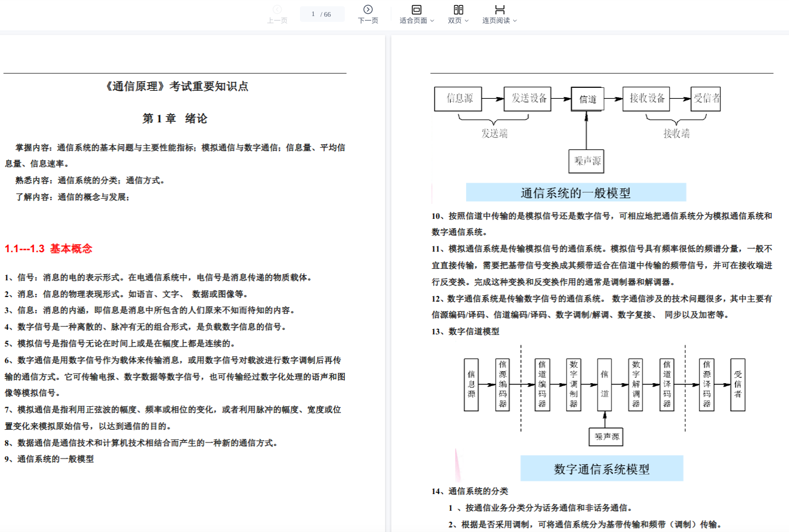This screenshot has height=532, width=789.
Task: Click the greyed-out previous page arrow icon
Action: tap(277, 10)
